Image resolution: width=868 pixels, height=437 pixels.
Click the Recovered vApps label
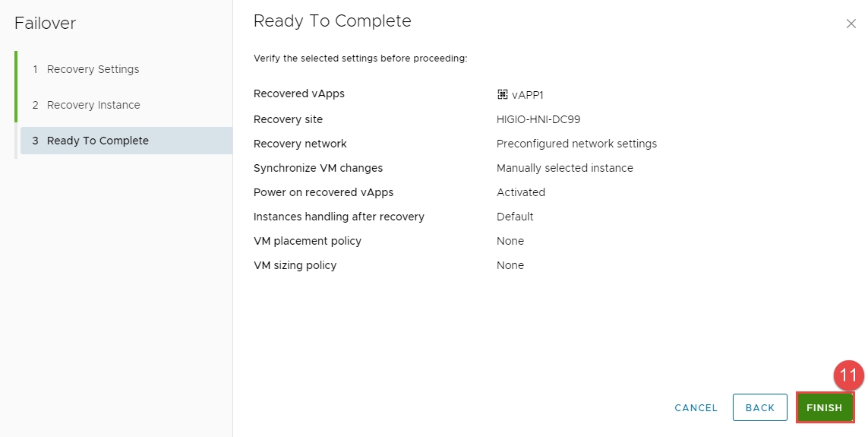pos(298,93)
